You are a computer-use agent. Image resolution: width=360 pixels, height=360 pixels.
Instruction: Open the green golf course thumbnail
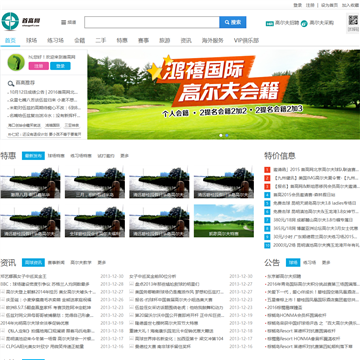[224, 220]
